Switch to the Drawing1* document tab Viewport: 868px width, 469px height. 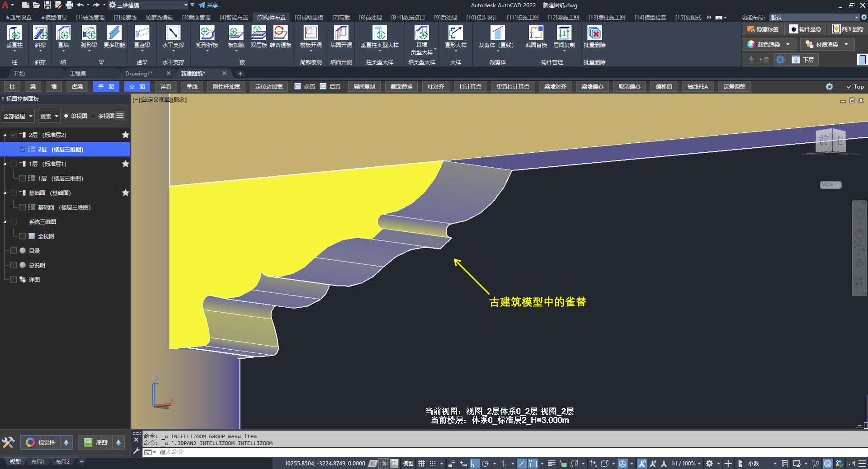pos(139,73)
